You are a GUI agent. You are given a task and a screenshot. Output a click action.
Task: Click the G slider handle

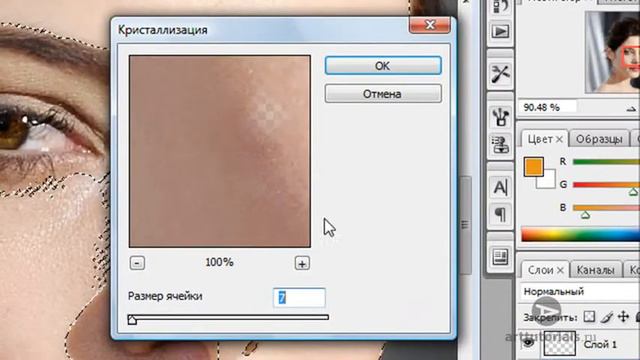coord(633,192)
